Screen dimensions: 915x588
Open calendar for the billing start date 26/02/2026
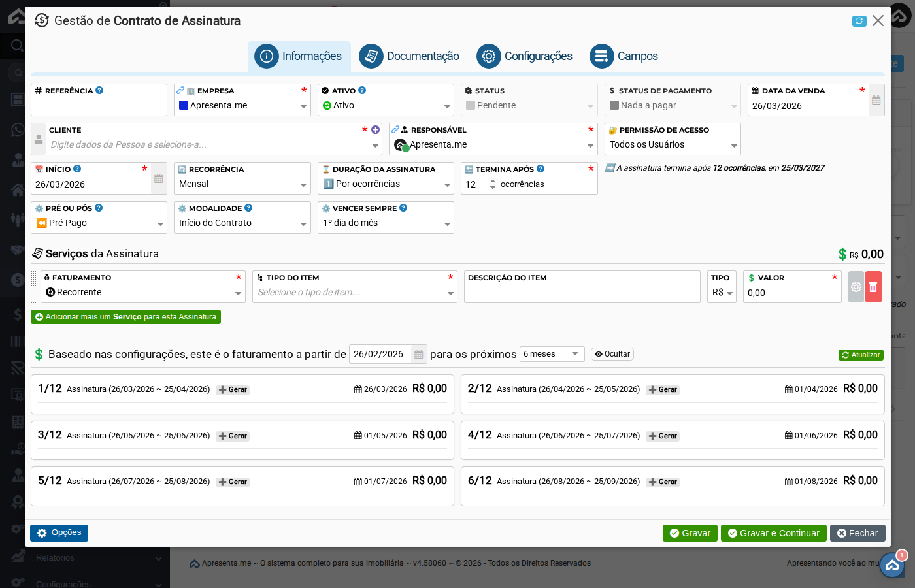418,353
